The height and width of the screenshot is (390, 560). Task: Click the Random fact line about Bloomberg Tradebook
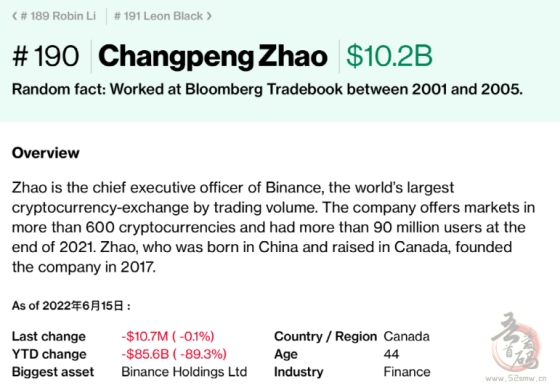tap(267, 89)
